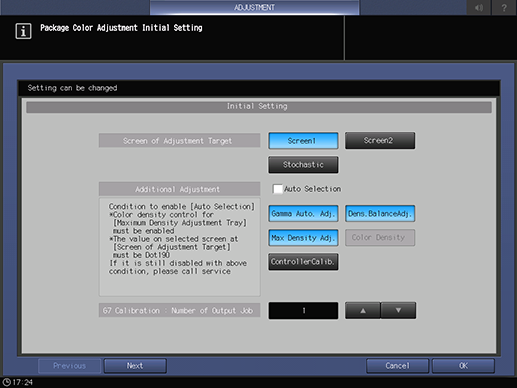
Task: Click the info icon beside Package Color Adjustment
Action: pyautogui.click(x=23, y=31)
